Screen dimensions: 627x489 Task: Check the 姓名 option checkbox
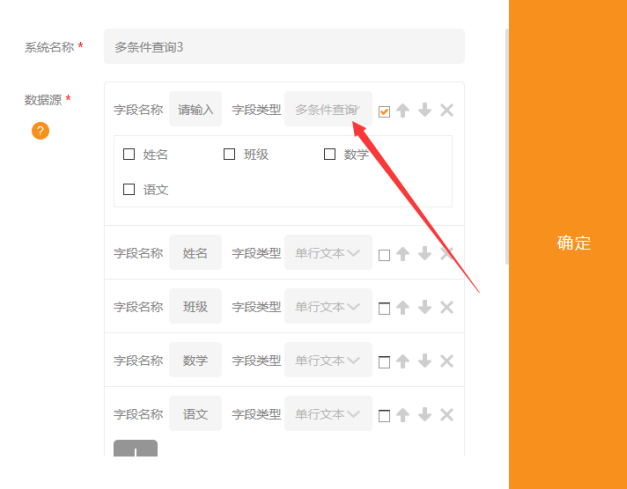[129, 154]
